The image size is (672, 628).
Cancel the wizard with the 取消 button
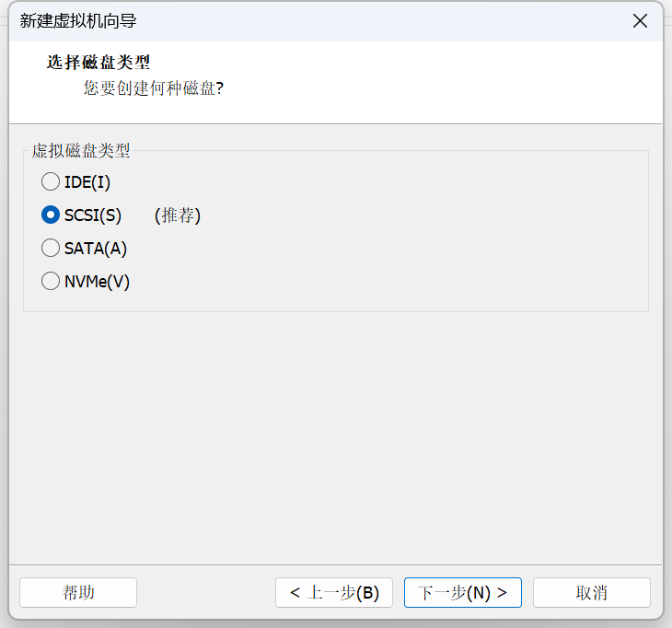tap(591, 592)
